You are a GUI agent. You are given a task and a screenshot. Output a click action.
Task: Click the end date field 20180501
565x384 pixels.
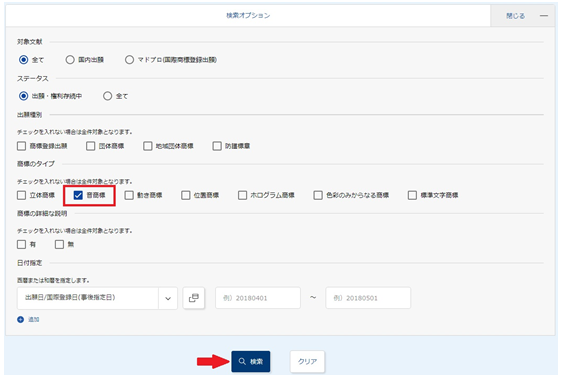[x=368, y=298]
